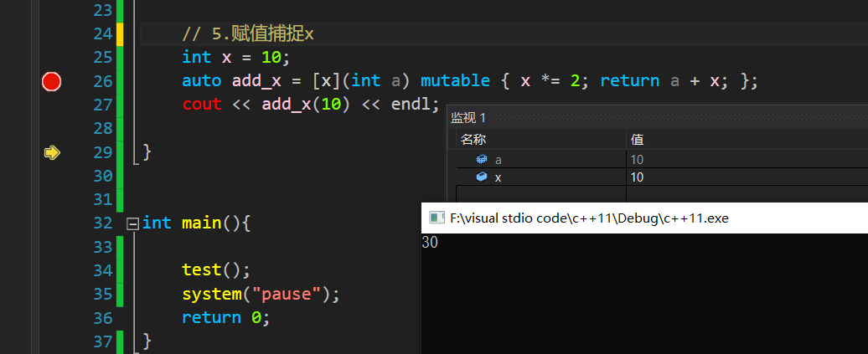Click line number 29 in the gutter
Viewport: 868px width, 354px height.
(x=103, y=152)
